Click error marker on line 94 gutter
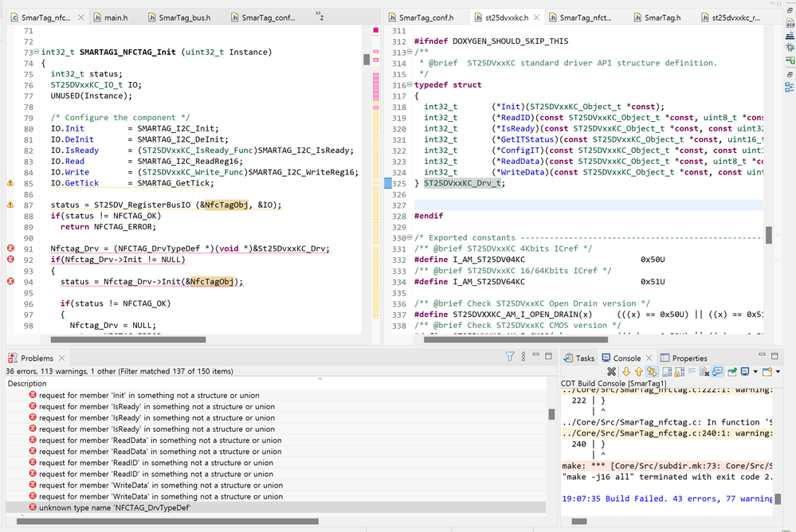Viewport: 796px width, 532px height. coord(10,281)
